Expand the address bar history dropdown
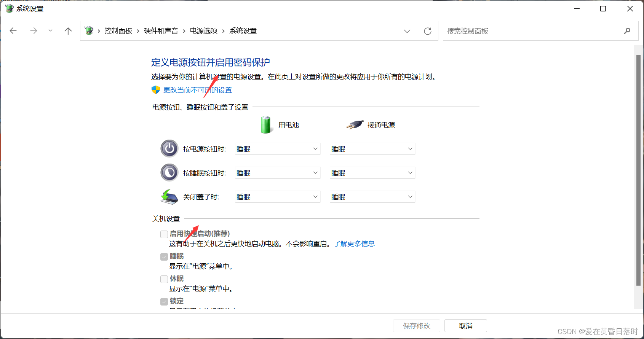 point(407,31)
